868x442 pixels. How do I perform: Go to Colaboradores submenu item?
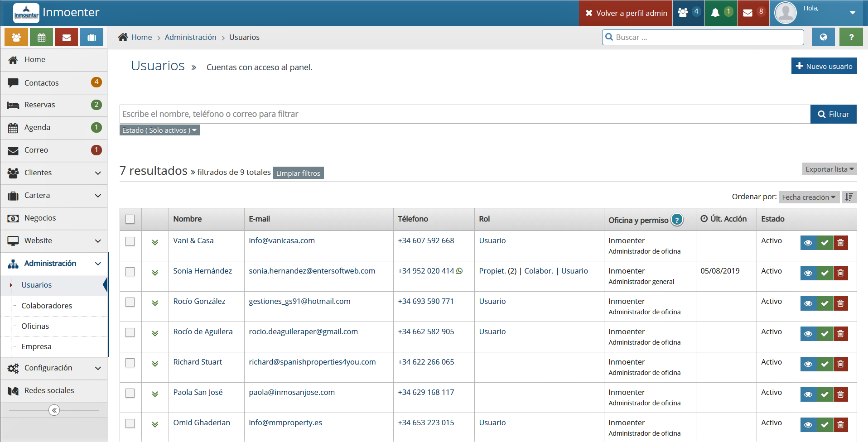tap(47, 306)
